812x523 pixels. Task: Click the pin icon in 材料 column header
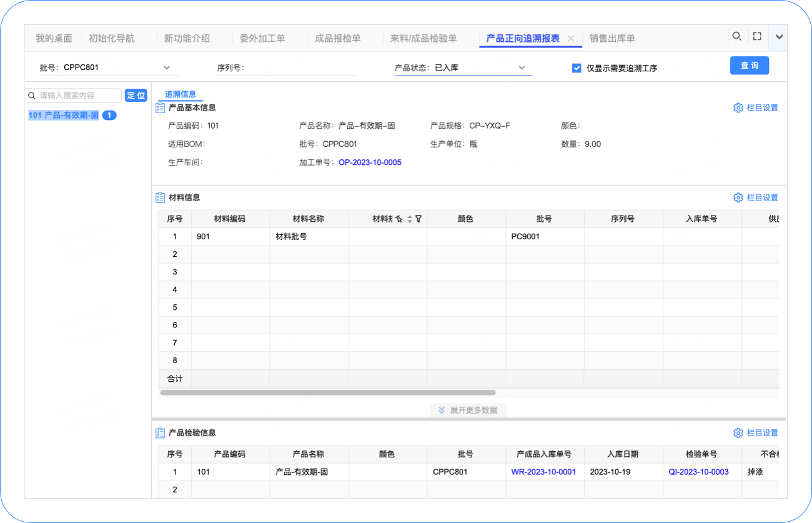399,219
